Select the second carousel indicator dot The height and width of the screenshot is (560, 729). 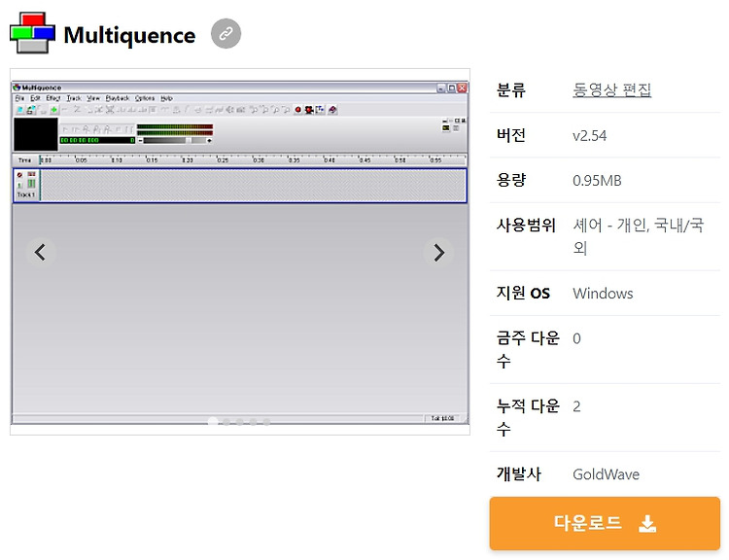tap(226, 422)
